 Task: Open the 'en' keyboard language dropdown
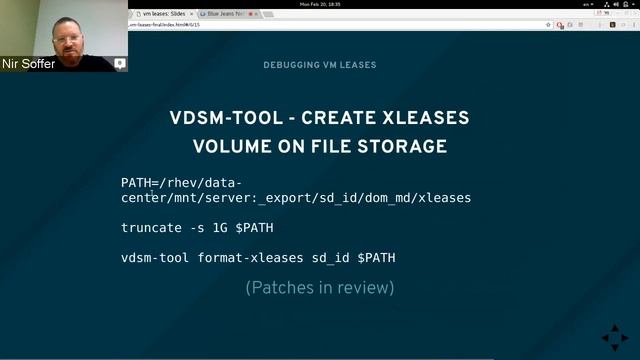tap(588, 4)
